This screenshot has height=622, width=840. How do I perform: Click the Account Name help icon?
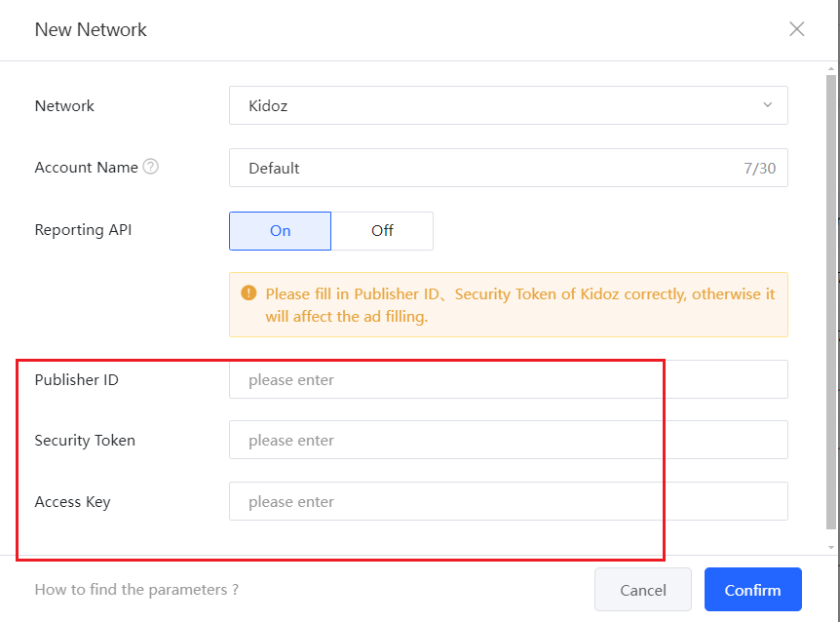tap(150, 167)
